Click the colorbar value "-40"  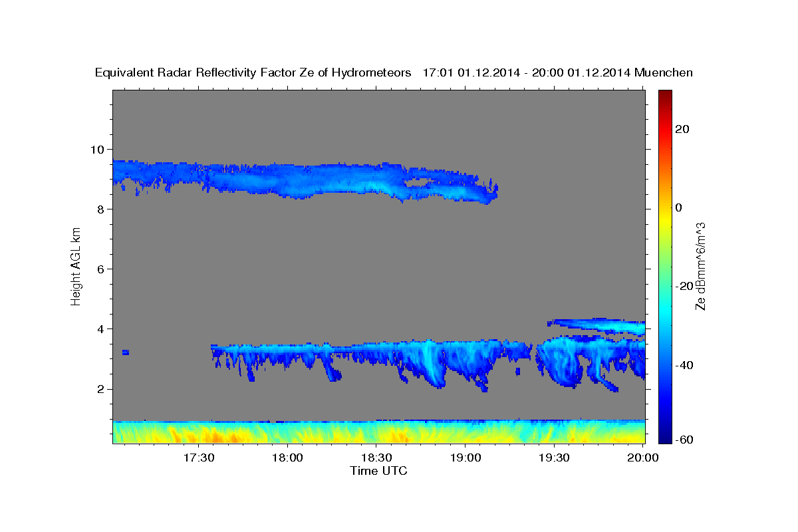[x=686, y=365]
